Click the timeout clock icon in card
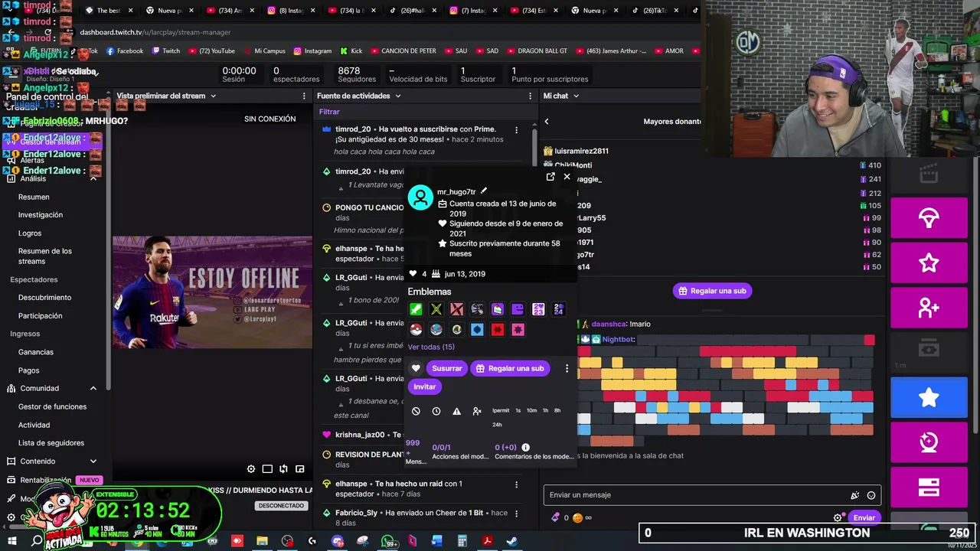 click(436, 411)
